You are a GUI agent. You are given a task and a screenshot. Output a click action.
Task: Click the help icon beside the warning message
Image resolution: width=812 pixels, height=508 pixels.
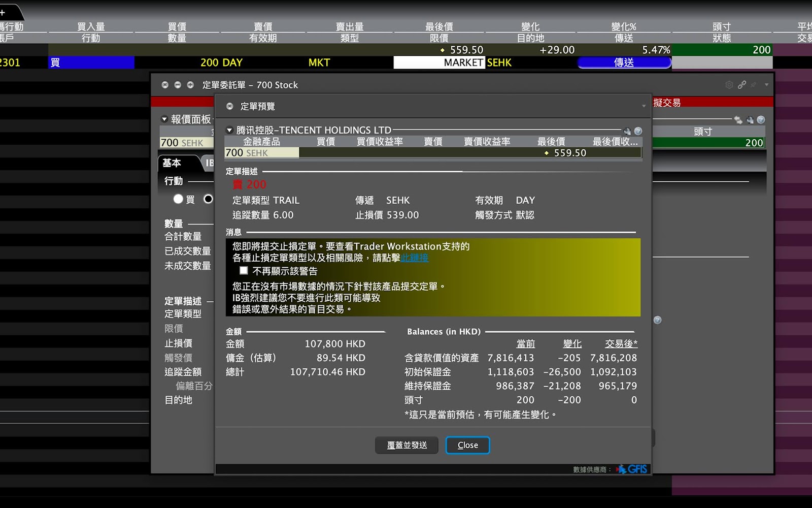tap(657, 320)
